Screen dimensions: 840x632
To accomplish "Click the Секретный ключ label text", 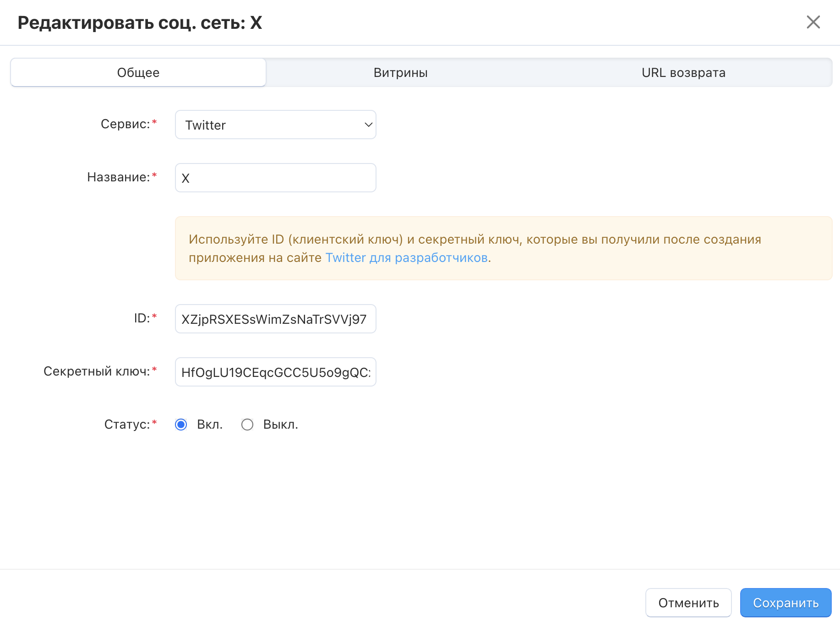I will pyautogui.click(x=97, y=371).
